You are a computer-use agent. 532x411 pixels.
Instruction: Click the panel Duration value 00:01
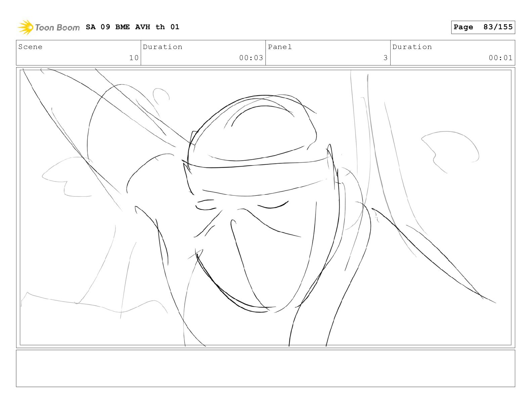click(x=501, y=58)
